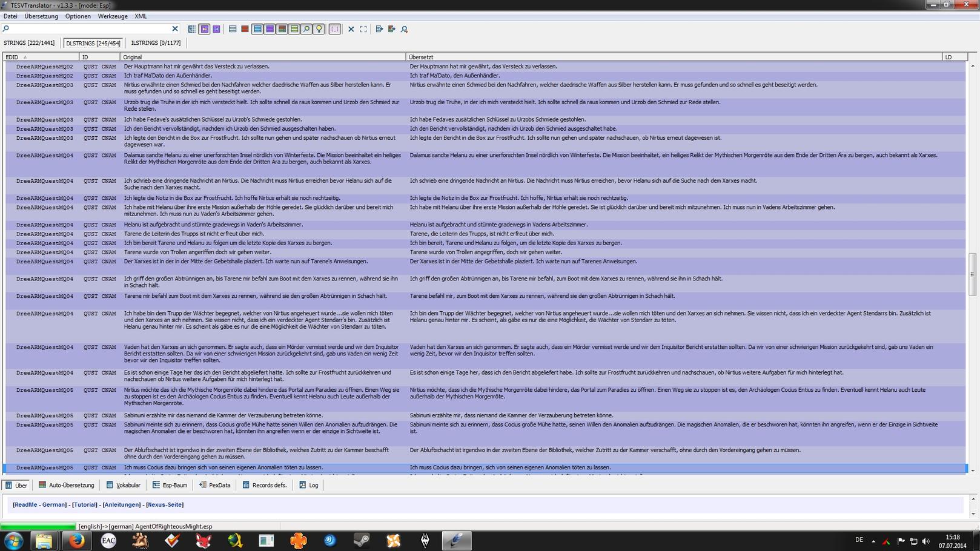Image resolution: width=980 pixels, height=551 pixels.
Task: Click the red square toolbar icon
Action: point(245,29)
